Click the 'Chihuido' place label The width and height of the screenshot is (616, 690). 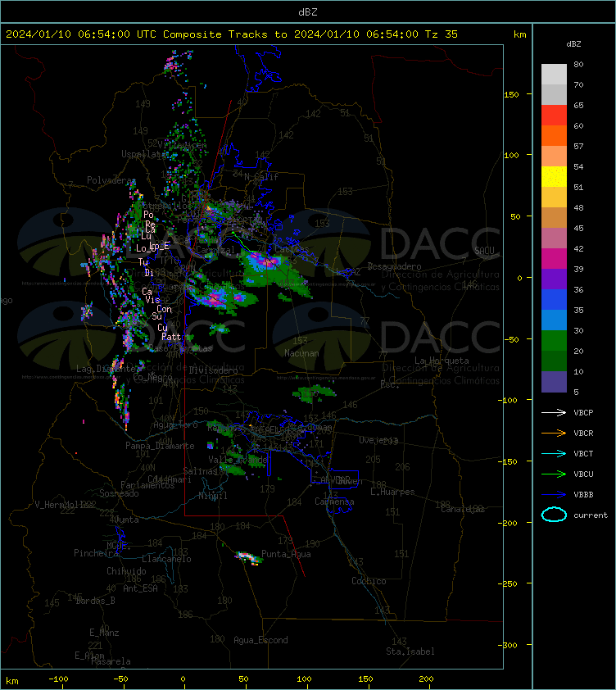126,570
